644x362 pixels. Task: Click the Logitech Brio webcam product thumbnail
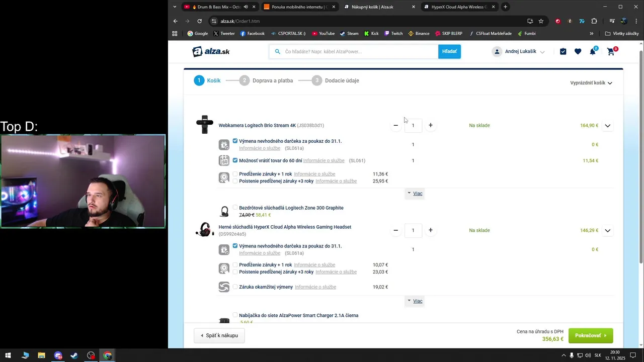pos(205,125)
